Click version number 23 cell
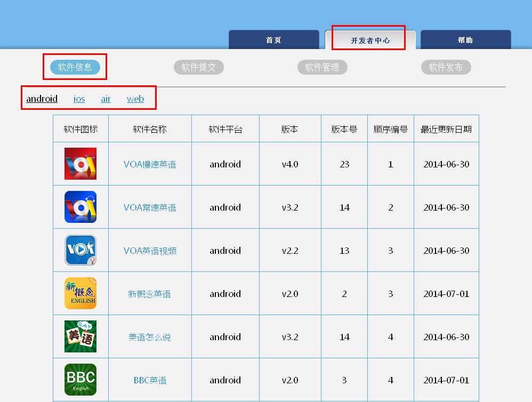Image resolution: width=532 pixels, height=402 pixels. point(344,164)
